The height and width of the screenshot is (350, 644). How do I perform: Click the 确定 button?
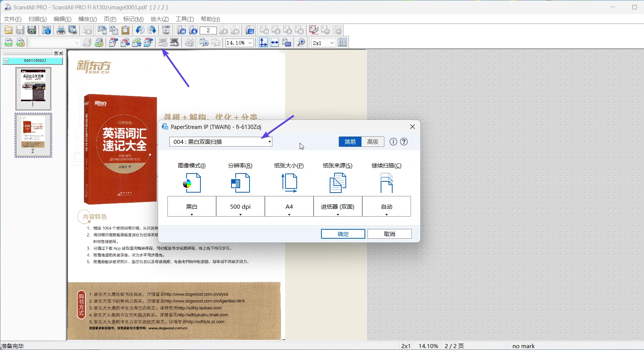[343, 234]
